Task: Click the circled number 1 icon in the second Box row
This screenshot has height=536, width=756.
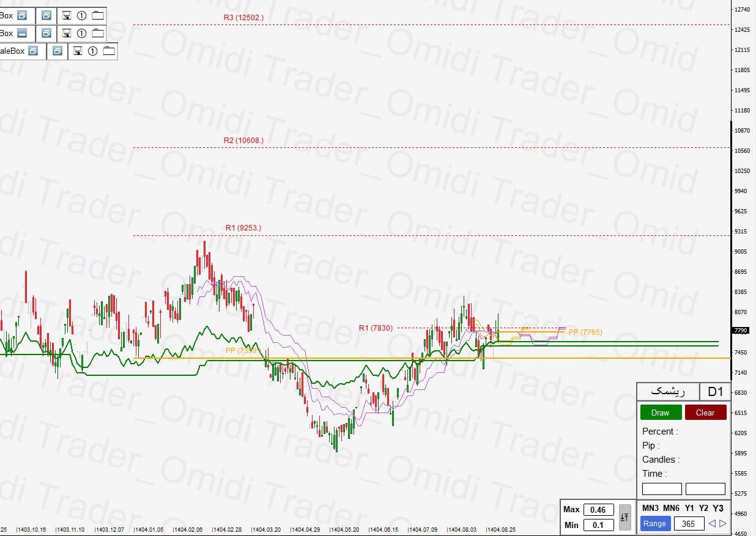Action: coord(81,34)
